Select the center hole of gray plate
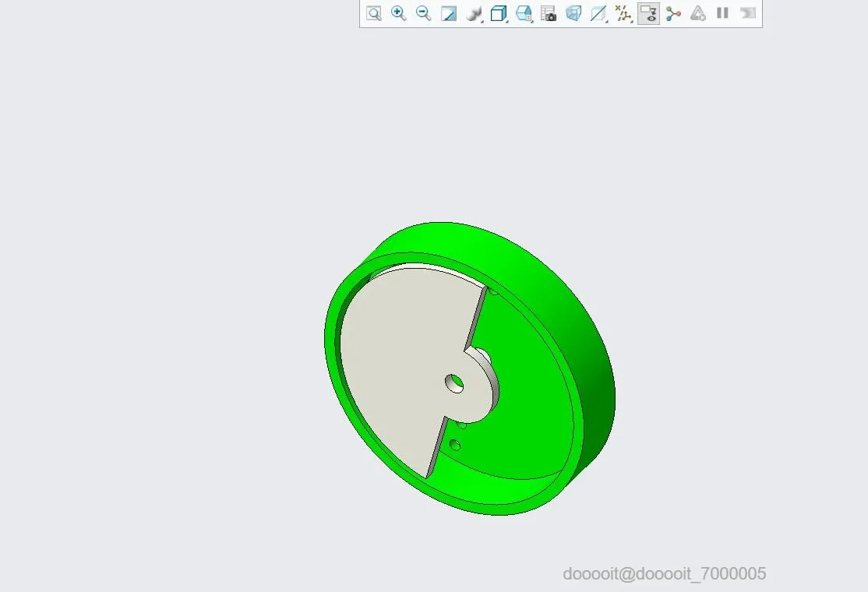 (454, 383)
